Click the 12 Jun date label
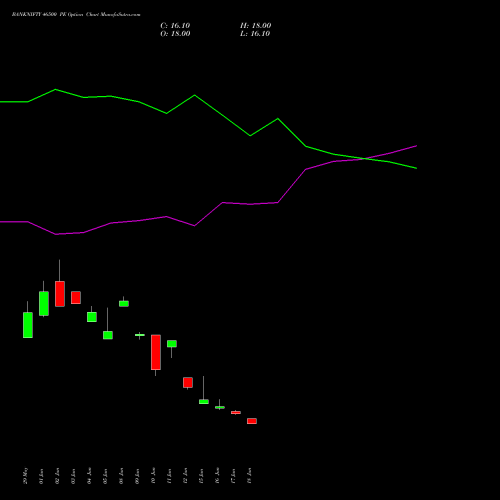The width and height of the screenshot is (500, 500). [x=186, y=476]
